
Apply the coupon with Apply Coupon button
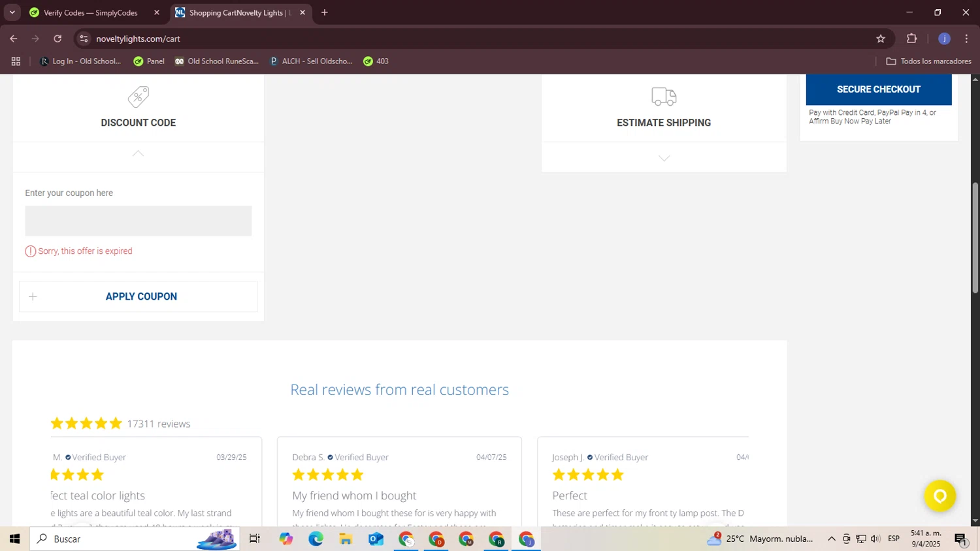[139, 296]
